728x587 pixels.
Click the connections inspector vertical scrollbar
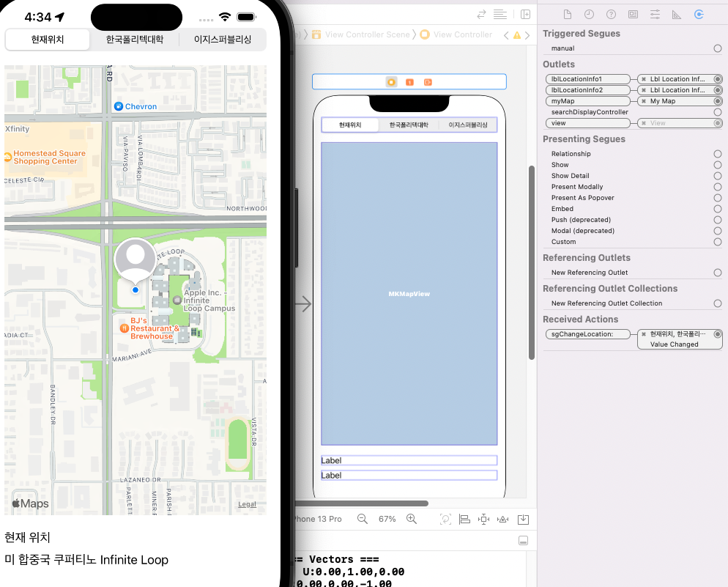pyautogui.click(x=532, y=262)
